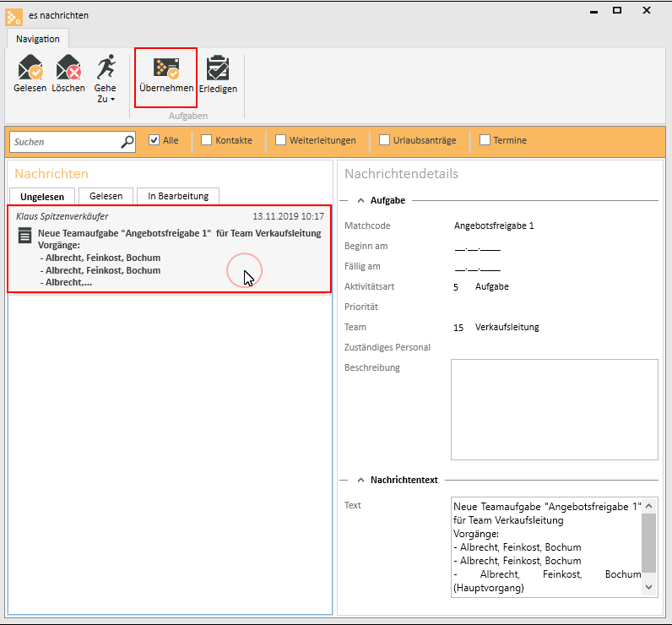The width and height of the screenshot is (672, 625).
Task: Click the es nachrichten app logo icon
Action: coord(14,14)
